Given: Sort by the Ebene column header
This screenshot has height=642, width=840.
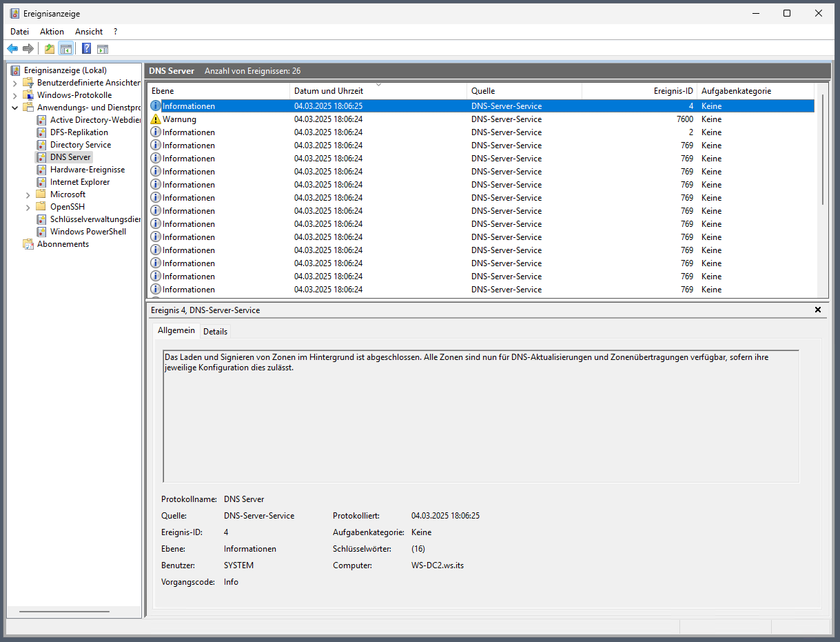Looking at the screenshot, I should [218, 91].
